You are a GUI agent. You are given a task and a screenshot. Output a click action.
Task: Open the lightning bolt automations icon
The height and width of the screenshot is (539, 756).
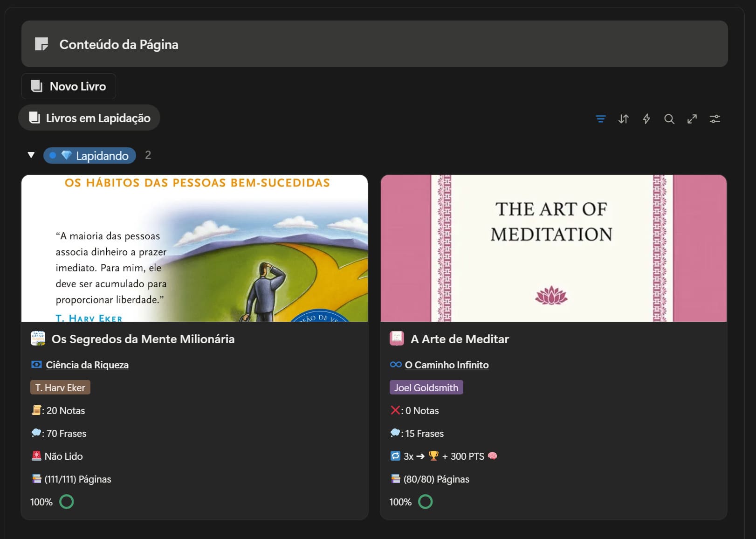point(646,119)
